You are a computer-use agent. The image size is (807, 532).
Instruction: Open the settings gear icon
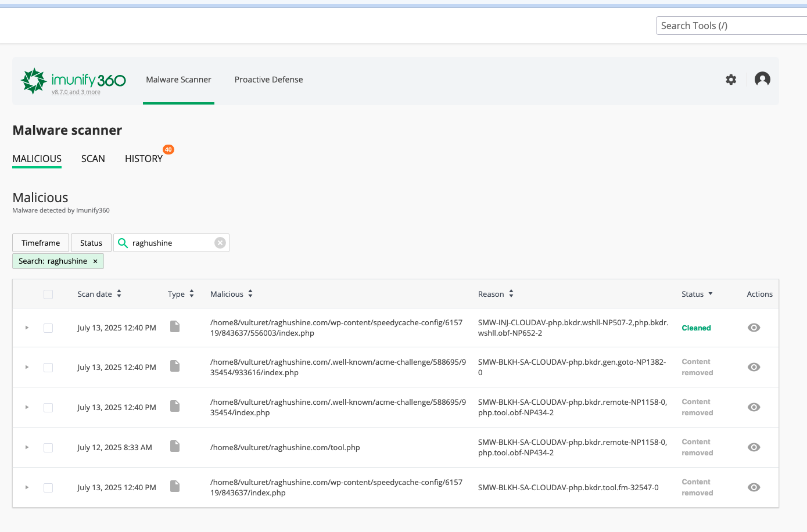pos(731,80)
